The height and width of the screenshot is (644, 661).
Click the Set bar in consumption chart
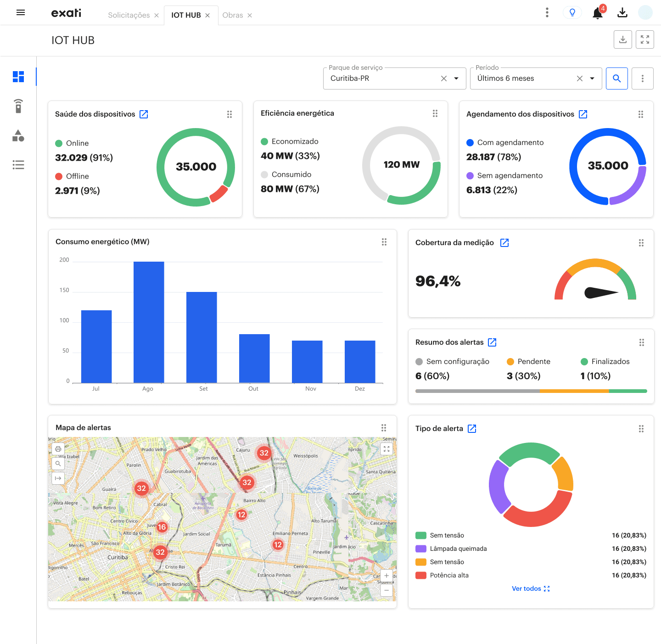click(x=202, y=337)
